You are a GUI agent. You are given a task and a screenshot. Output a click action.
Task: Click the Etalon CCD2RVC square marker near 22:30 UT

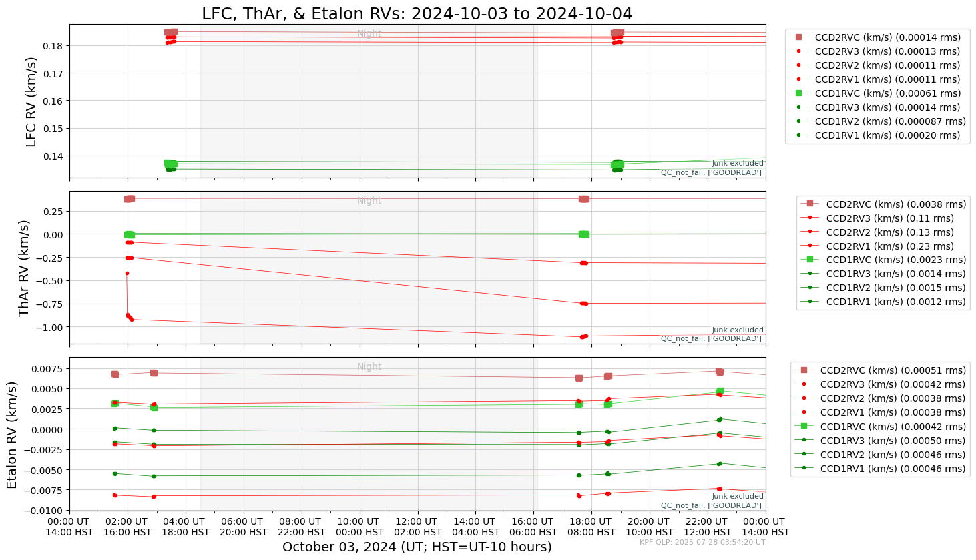tap(720, 372)
